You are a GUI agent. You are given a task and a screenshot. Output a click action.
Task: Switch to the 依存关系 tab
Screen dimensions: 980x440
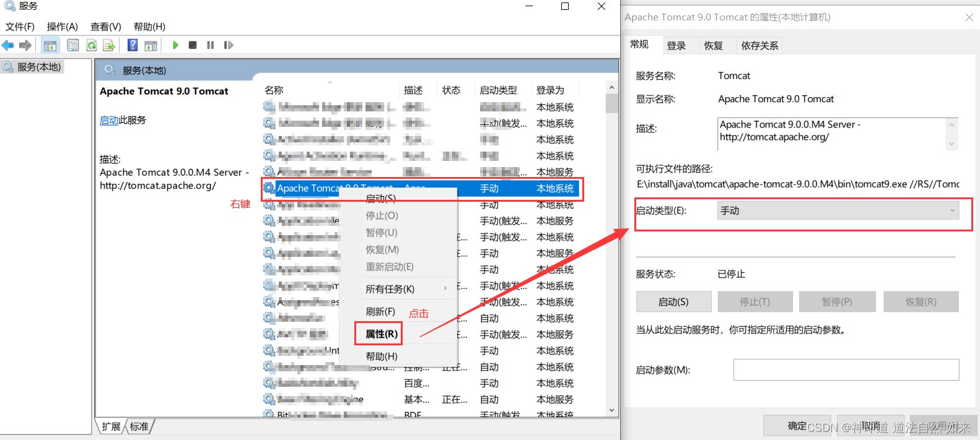[x=759, y=46]
